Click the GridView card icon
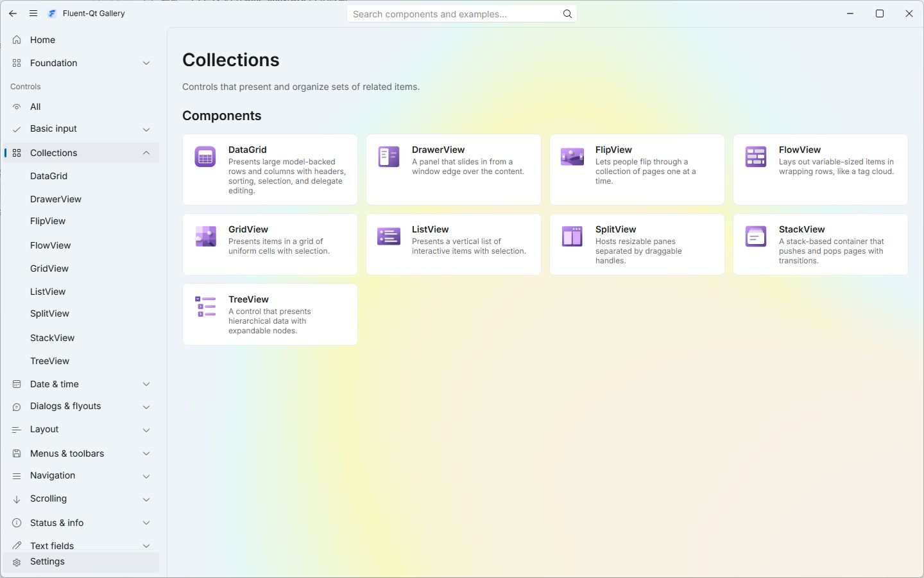 pos(205,236)
